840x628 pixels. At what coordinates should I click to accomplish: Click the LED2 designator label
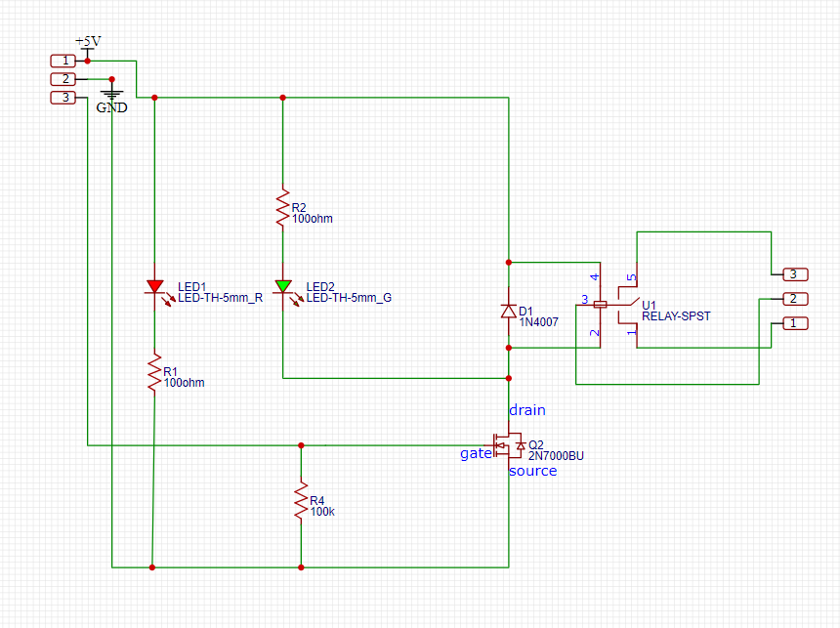coord(320,287)
